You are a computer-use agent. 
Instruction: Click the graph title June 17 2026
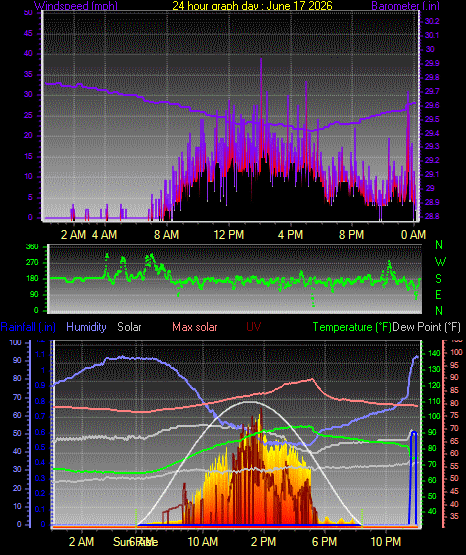click(x=252, y=5)
